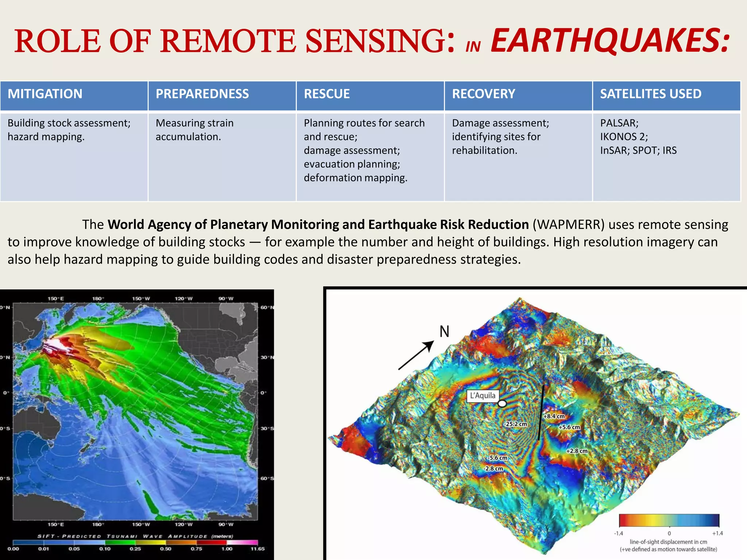Click the bold WAPMERR agency name text
The height and width of the screenshot is (560, 747).
point(318,225)
